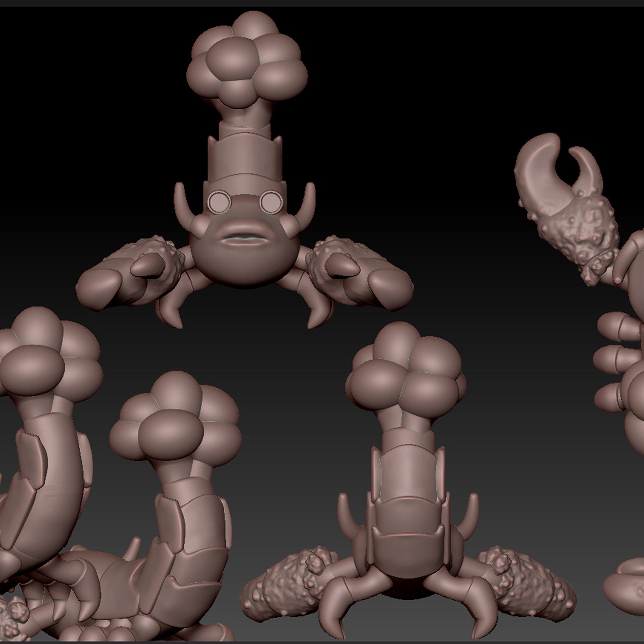Click the front-facing scorpion's left circular eye

click(219, 201)
